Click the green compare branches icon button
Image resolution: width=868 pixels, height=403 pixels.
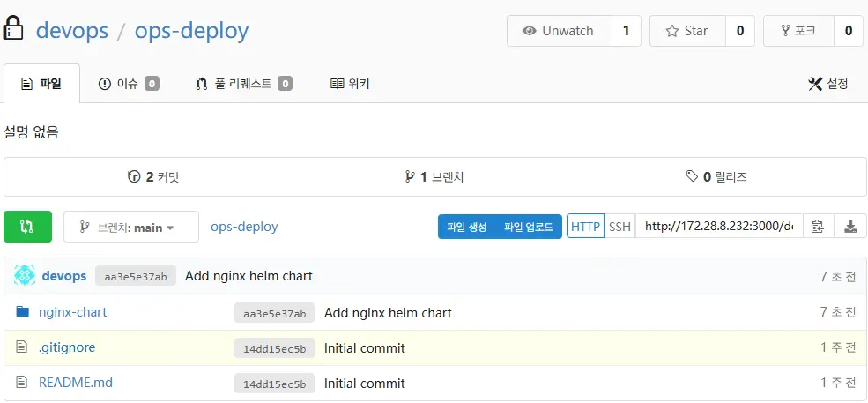point(27,227)
